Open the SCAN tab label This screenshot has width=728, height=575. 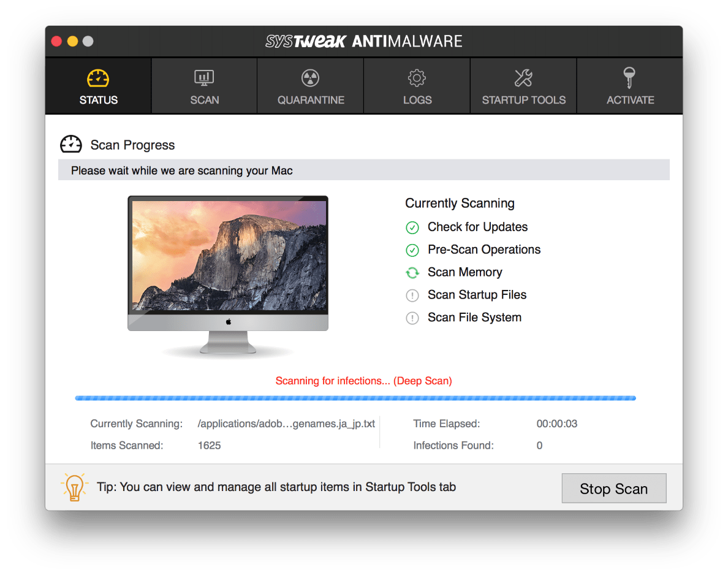pyautogui.click(x=204, y=100)
